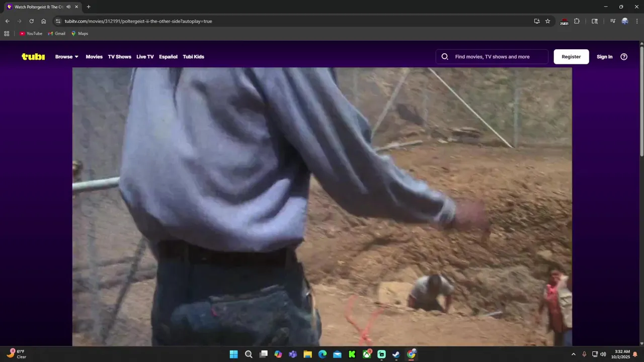Open the Xbox app on the taskbar
Screen dimensions: 644x362
point(367,354)
